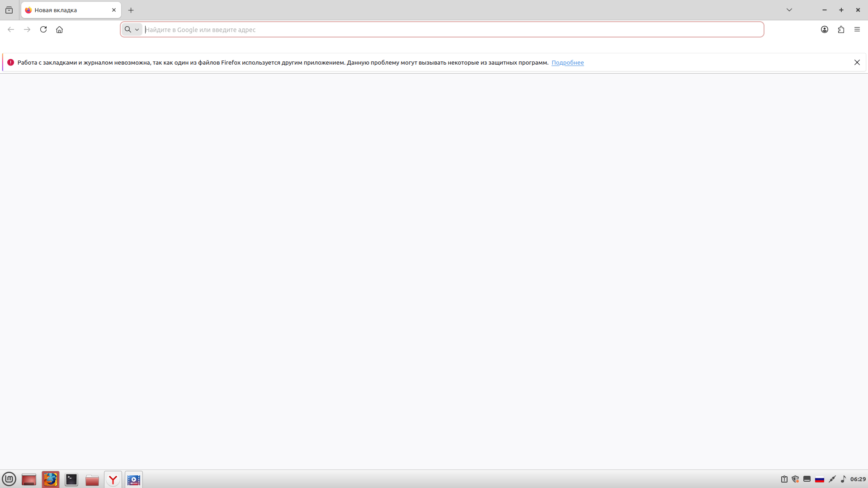The height and width of the screenshot is (488, 868).
Task: Open the volume control tray icon
Action: 843,479
